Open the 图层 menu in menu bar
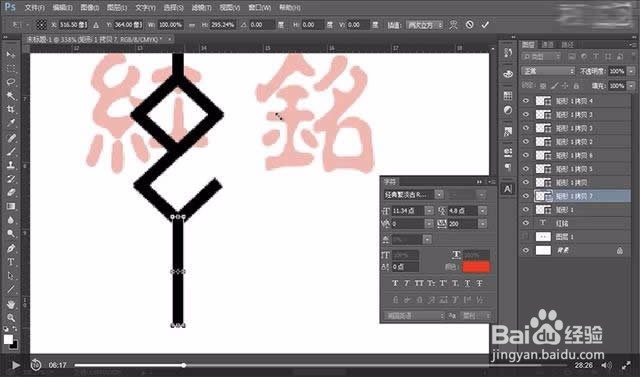The height and width of the screenshot is (377, 640). click(x=117, y=8)
